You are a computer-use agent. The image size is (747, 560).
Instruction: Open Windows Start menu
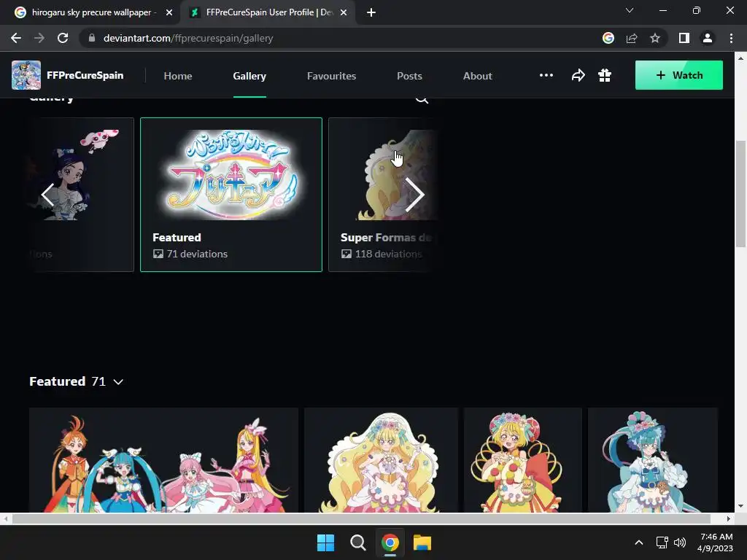[x=326, y=542]
